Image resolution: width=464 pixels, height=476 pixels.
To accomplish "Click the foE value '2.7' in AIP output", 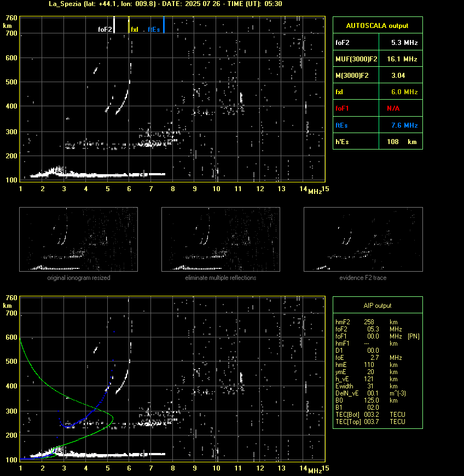I will (374, 358).
